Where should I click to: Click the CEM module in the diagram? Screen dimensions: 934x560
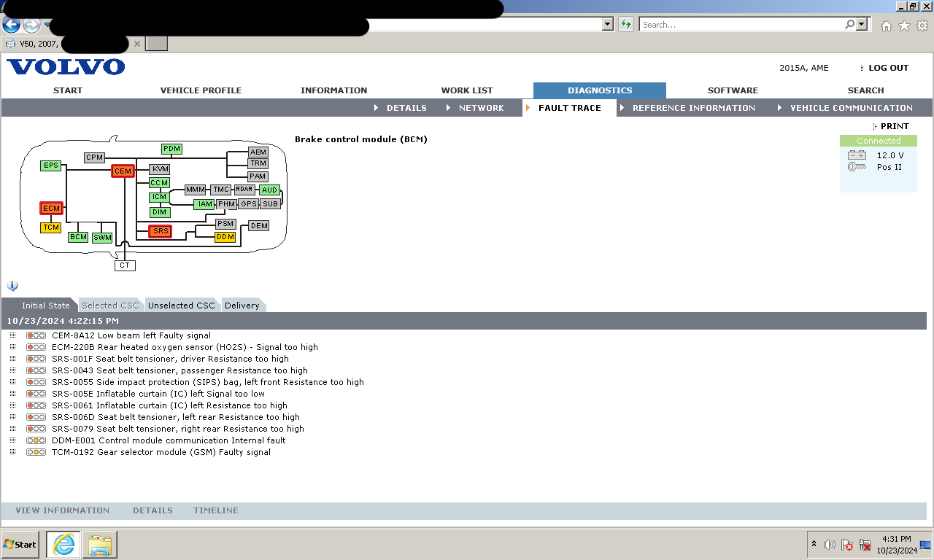pos(123,171)
